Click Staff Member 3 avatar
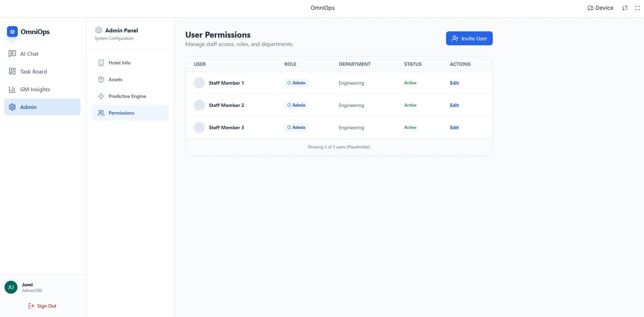This screenshot has width=644, height=317. click(199, 127)
